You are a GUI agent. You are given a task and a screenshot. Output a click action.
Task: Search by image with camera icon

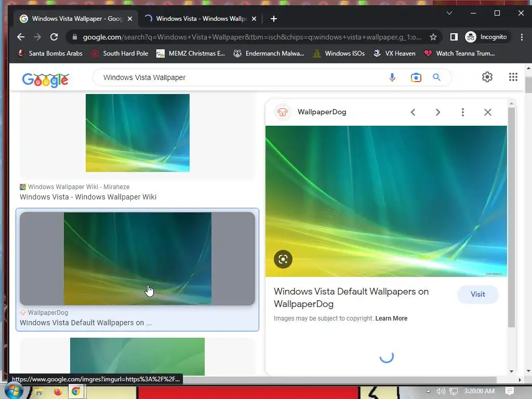416,77
